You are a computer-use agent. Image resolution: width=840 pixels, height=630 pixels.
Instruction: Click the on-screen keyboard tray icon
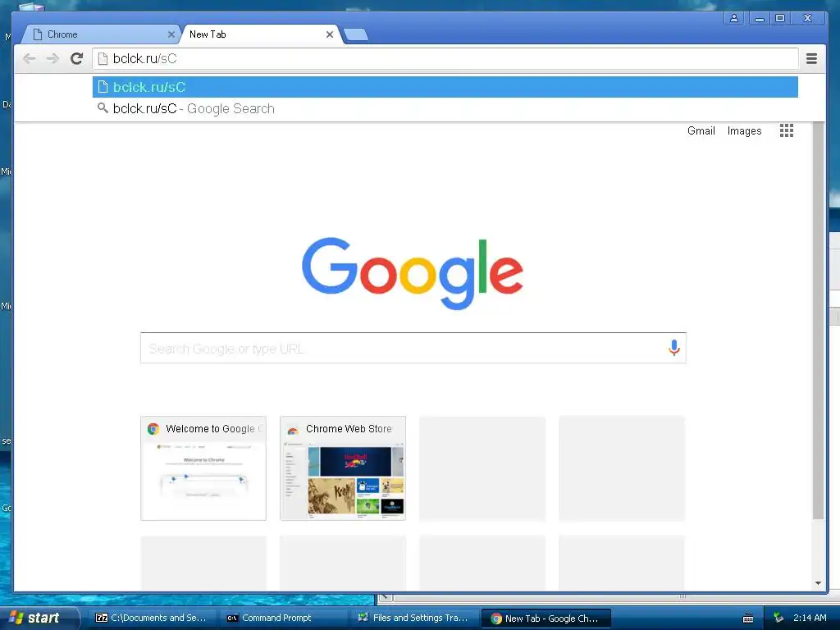tap(748, 619)
